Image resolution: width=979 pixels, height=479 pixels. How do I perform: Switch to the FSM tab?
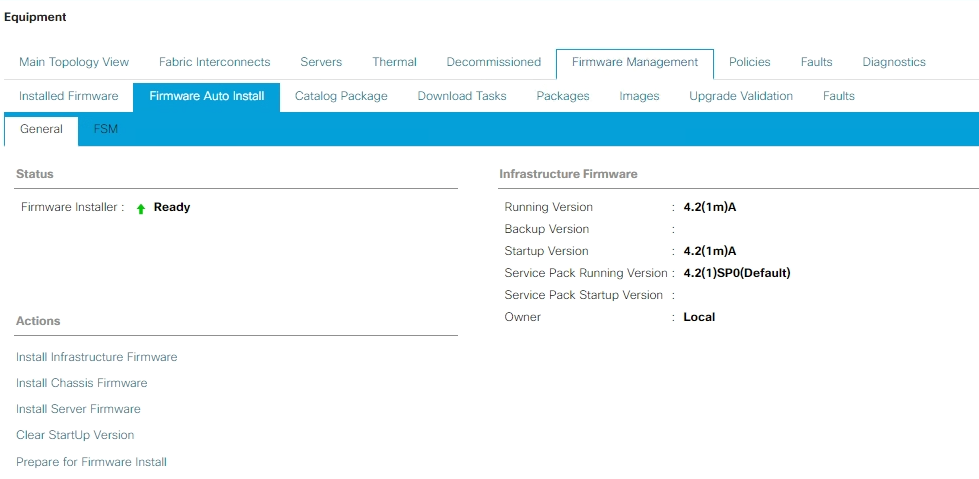(106, 129)
